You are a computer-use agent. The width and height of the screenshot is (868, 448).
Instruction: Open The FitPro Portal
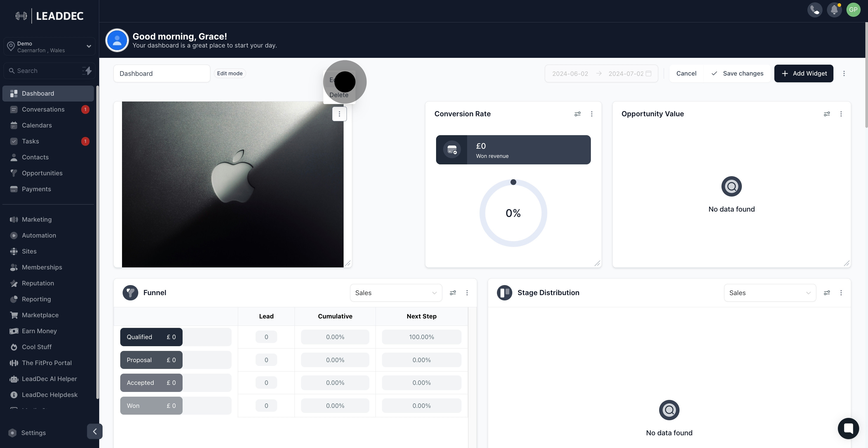point(48,363)
